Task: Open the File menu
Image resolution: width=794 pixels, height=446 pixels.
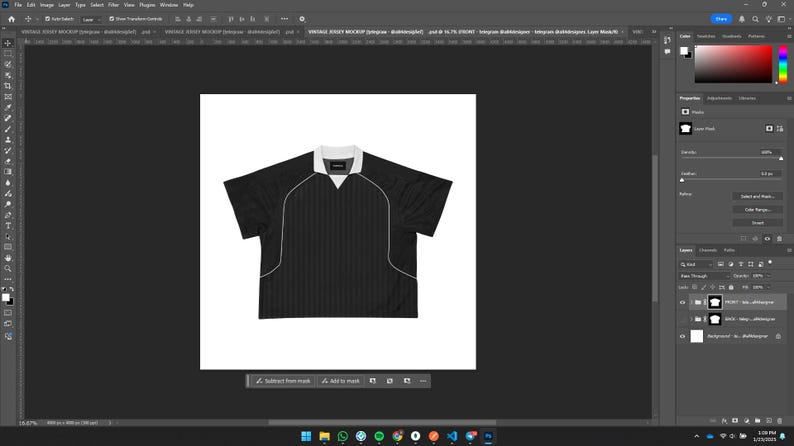Action: click(18, 5)
